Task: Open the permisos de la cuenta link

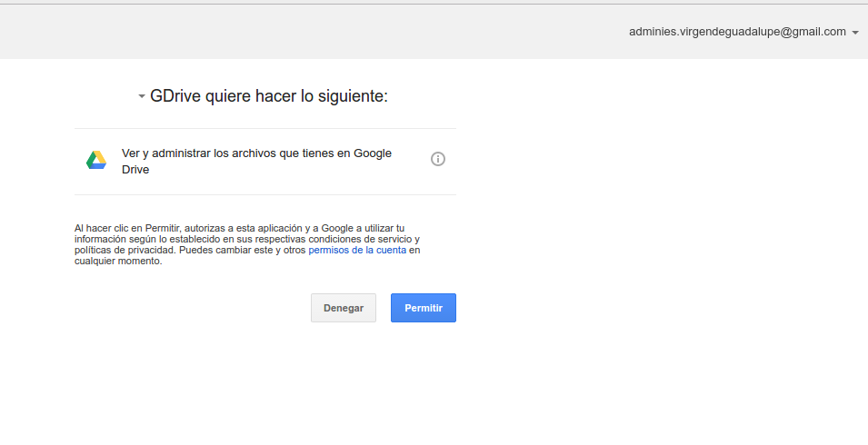Action: [x=357, y=250]
